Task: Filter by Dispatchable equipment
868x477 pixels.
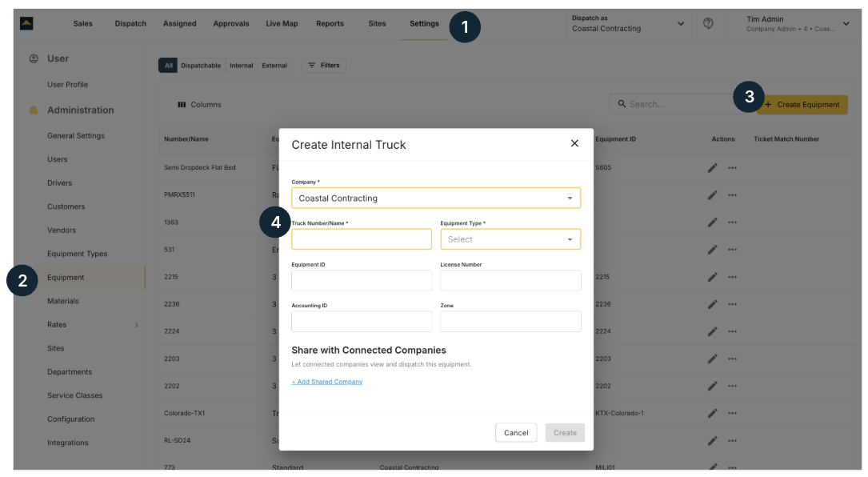Action: pyautogui.click(x=201, y=66)
